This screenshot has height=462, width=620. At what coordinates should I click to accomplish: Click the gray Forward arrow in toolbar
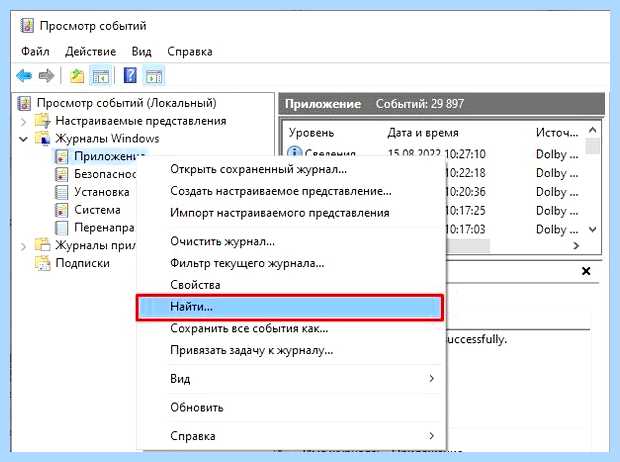[46, 75]
